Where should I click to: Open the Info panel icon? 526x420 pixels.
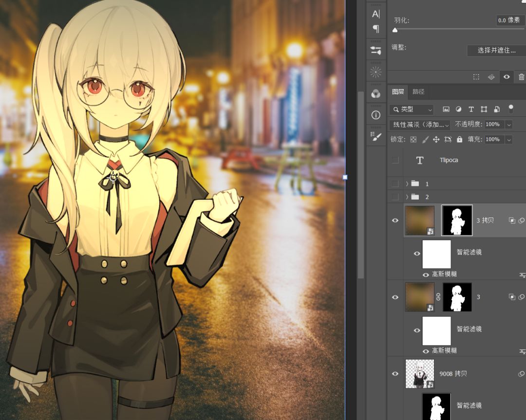[x=376, y=115]
